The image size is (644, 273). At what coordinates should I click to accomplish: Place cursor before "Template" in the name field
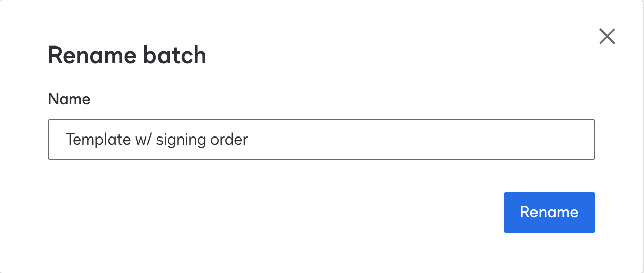click(66, 140)
